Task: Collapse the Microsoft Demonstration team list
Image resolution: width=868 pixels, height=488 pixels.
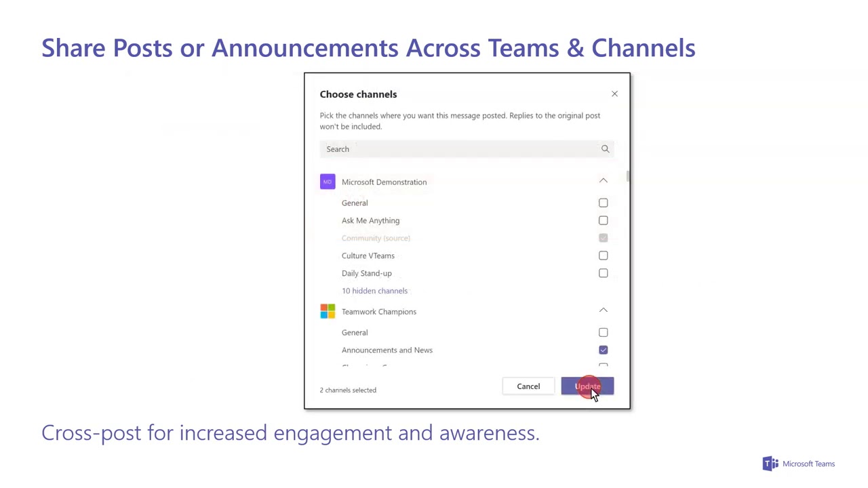Action: (x=603, y=181)
